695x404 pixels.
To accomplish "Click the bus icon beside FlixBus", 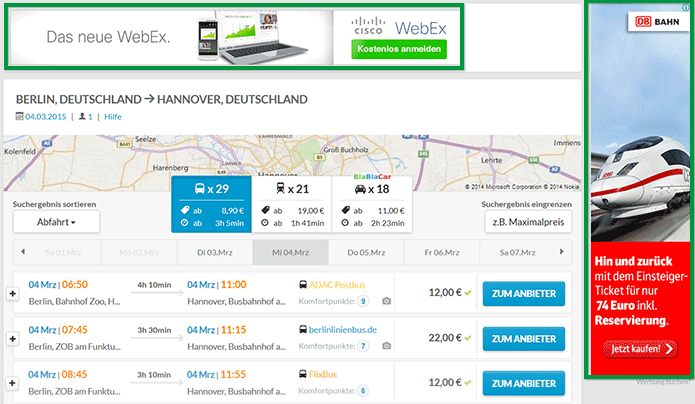I will click(x=303, y=374).
